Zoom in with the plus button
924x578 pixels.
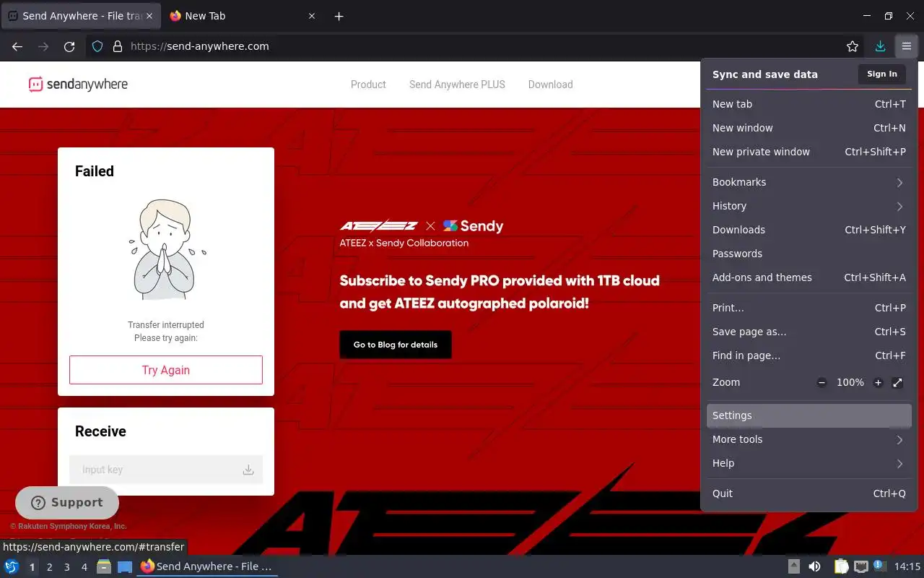tap(878, 383)
